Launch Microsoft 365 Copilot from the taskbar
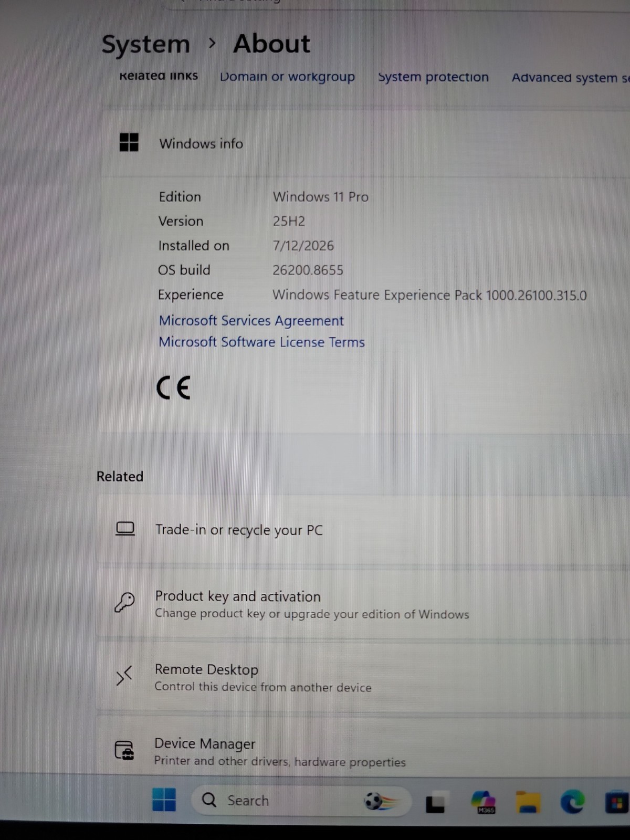 (484, 802)
